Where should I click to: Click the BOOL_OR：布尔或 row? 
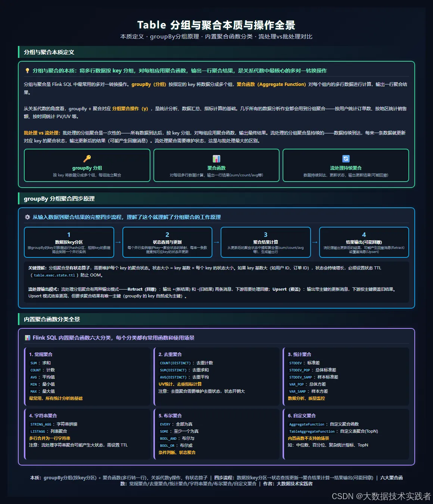point(176,446)
